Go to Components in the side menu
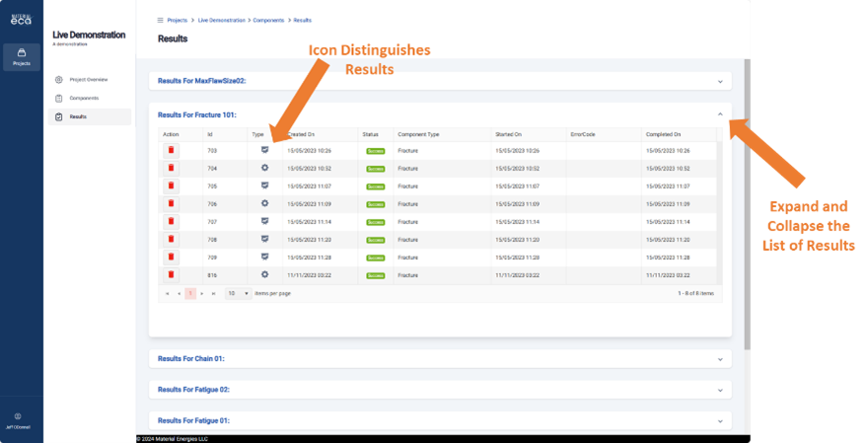Viewport: 868px width, 443px height. (84, 98)
